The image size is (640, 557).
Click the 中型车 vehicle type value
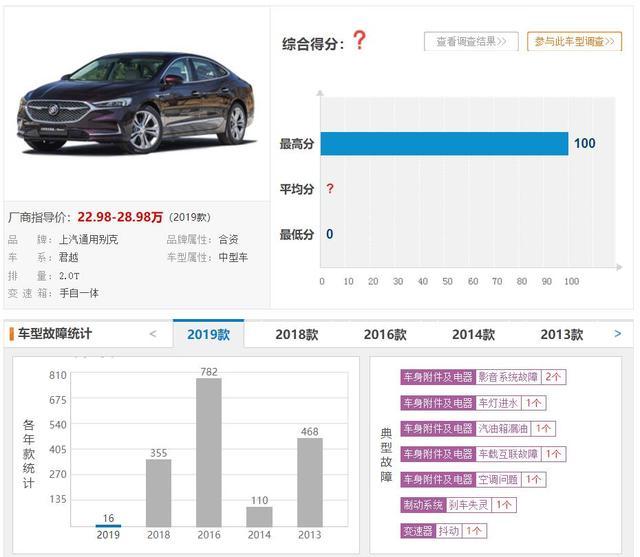(x=233, y=257)
